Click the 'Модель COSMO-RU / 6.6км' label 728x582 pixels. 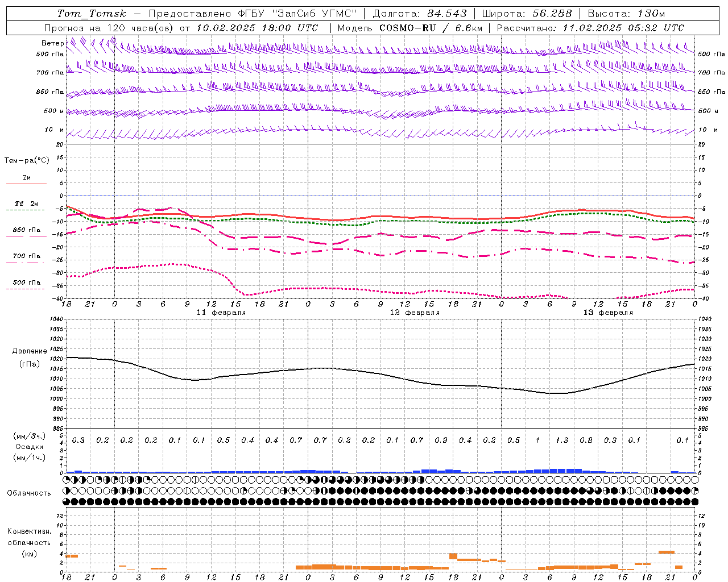[x=409, y=28]
